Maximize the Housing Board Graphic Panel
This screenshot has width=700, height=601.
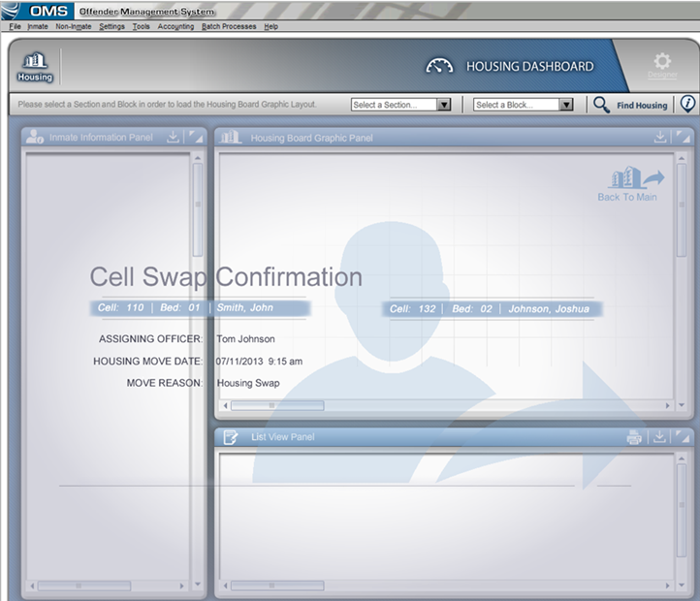pyautogui.click(x=683, y=138)
